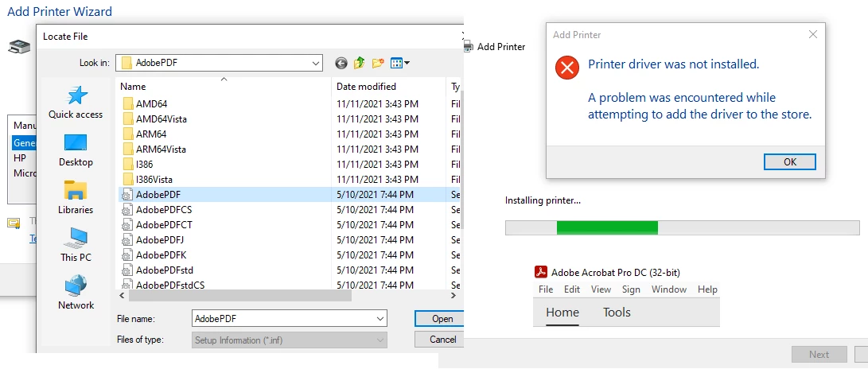
Task: Select the AdobePDFstdCS file
Action: (163, 285)
